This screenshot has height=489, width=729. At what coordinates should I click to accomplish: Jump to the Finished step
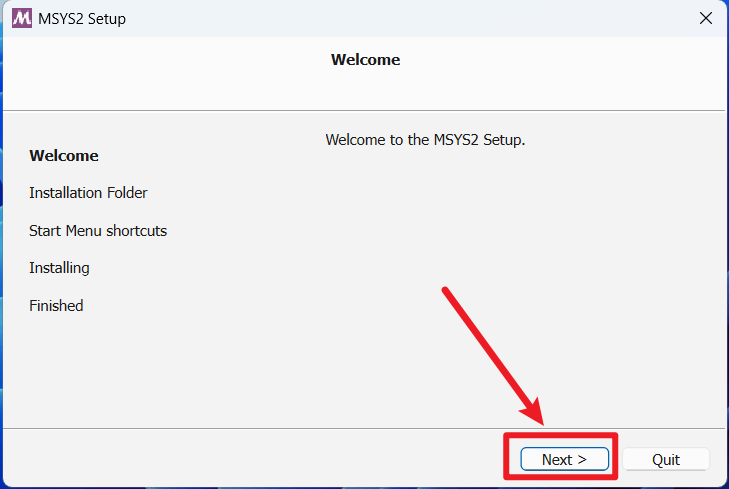coord(56,306)
